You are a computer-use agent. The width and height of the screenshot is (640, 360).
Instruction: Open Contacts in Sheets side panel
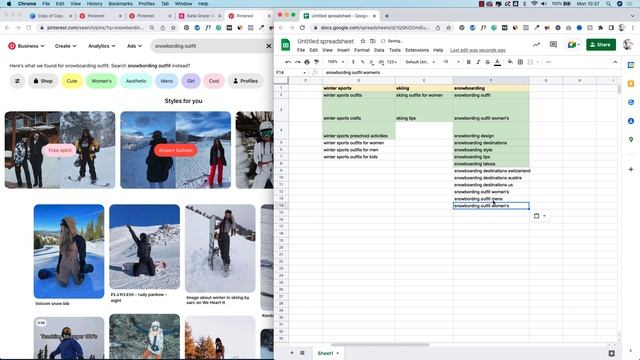pos(631,121)
